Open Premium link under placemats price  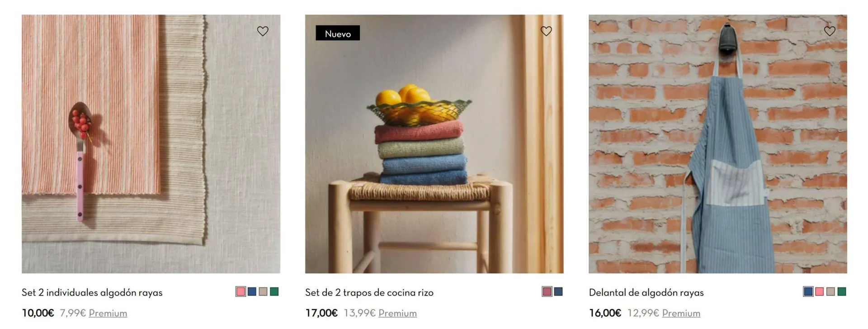pos(108,313)
